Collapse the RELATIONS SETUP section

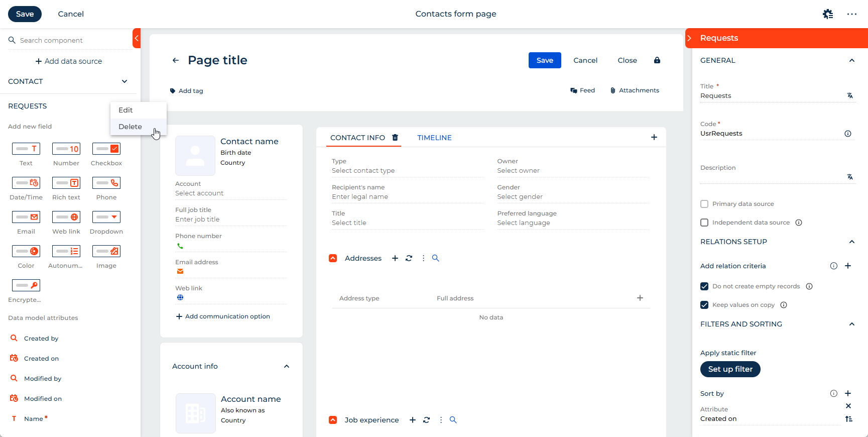(x=851, y=242)
